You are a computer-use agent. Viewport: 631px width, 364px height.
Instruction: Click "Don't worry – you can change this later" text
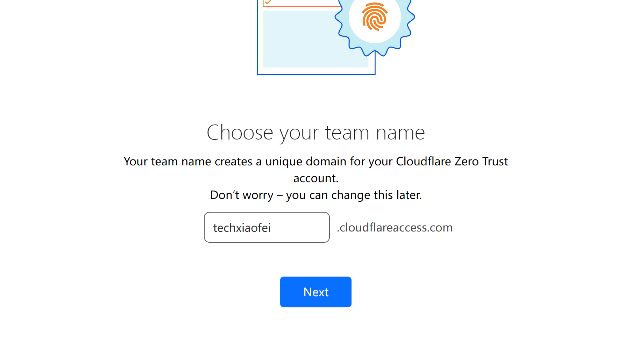315,195
